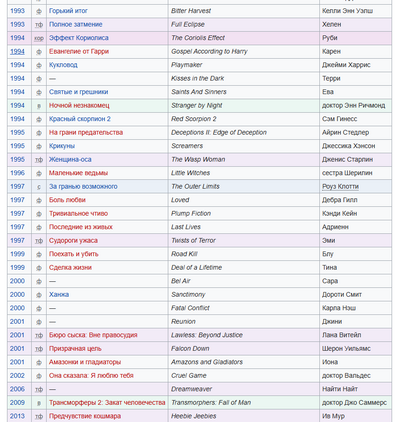This screenshot has width=400, height=422.
Task: Click the Боль любви link
Action: [x=67, y=200]
